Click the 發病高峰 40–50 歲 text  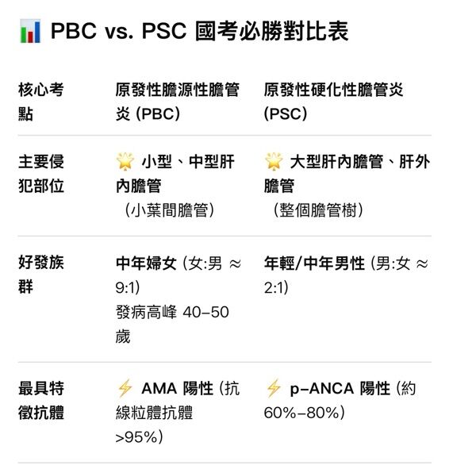172,325
